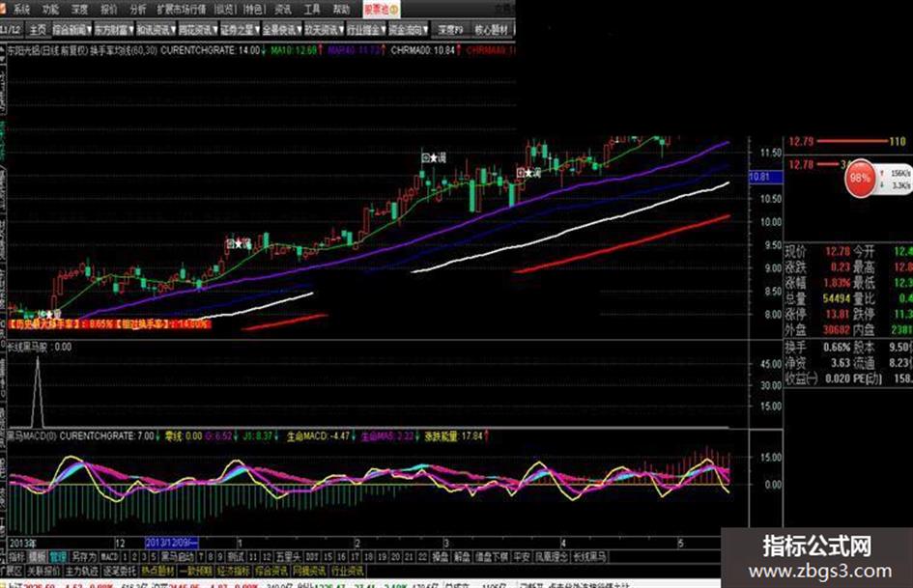Open the 主力轨迹 tab
Viewport: 913px width, 588px height.
pyautogui.click(x=81, y=571)
